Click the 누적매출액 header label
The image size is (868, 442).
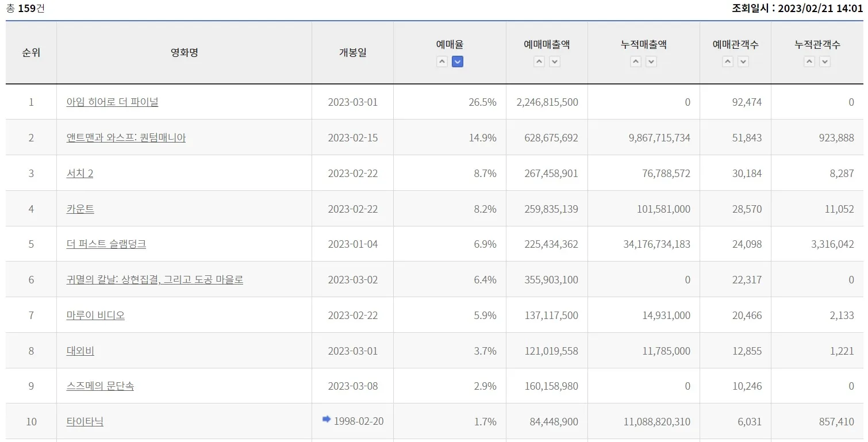coord(644,45)
